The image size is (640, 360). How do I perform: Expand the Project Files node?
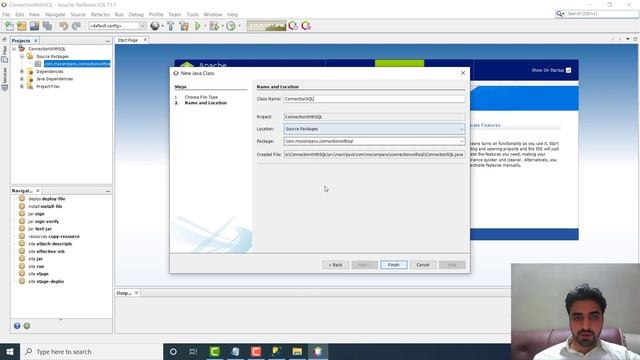click(x=22, y=87)
